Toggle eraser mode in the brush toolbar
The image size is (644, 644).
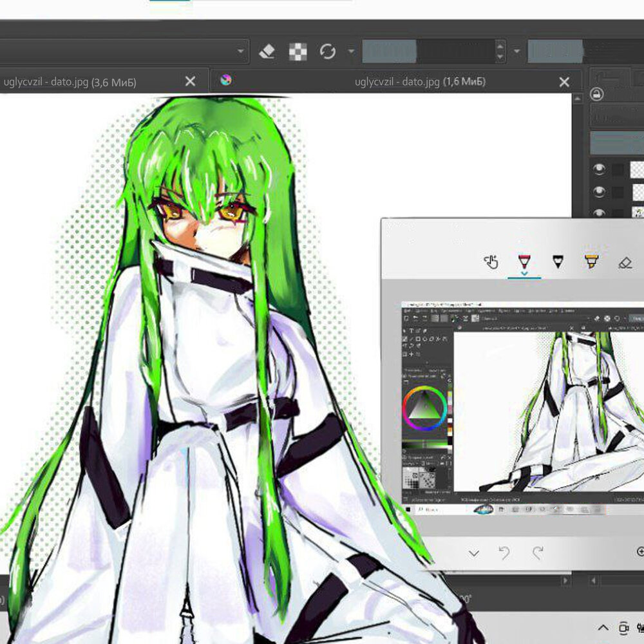click(x=268, y=52)
